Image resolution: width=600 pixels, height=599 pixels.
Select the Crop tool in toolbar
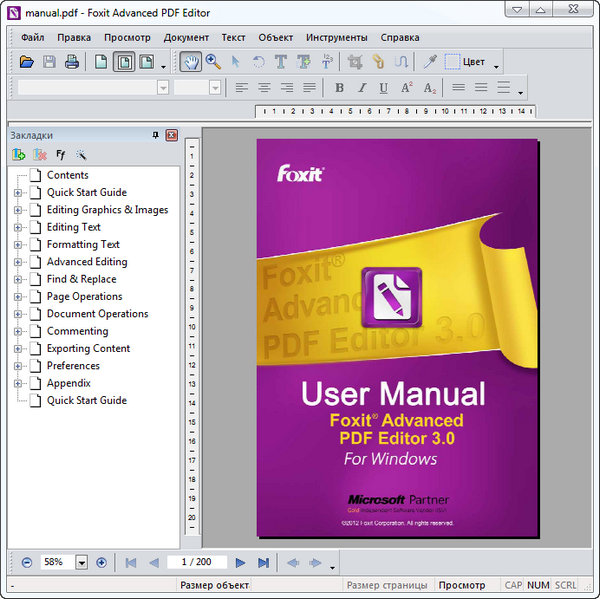[x=355, y=62]
